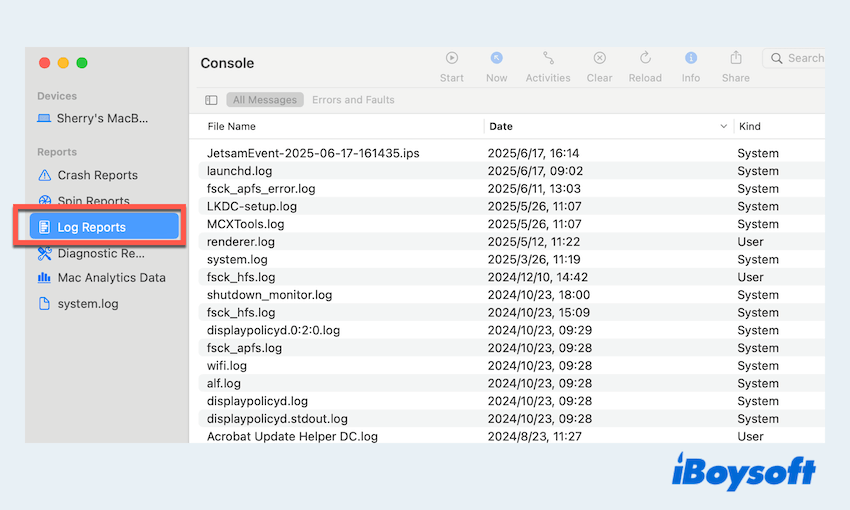Image resolution: width=850 pixels, height=510 pixels.
Task: Sort by File Name column header
Action: pos(232,127)
